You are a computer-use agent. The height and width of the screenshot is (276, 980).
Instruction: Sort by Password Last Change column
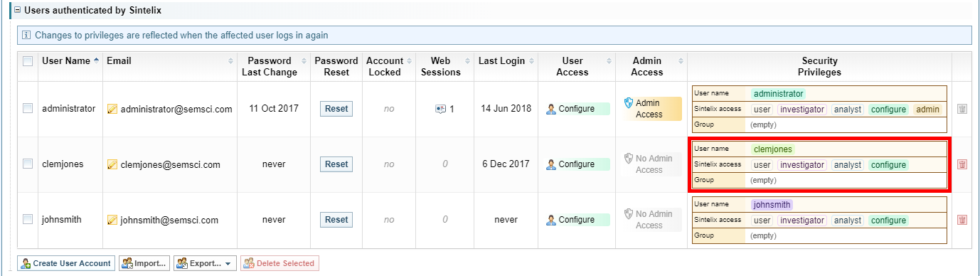[274, 66]
